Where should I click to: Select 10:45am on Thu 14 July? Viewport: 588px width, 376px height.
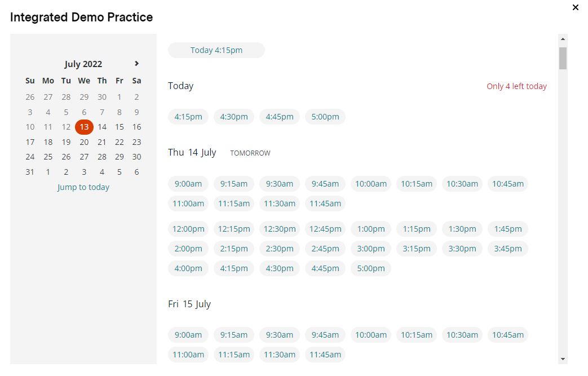[508, 184]
